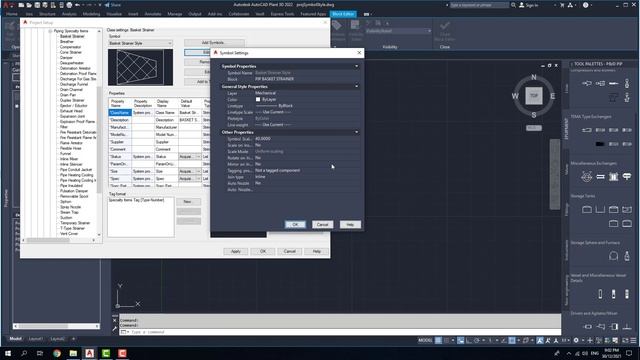Open the workspace switching gear icon

(576, 340)
